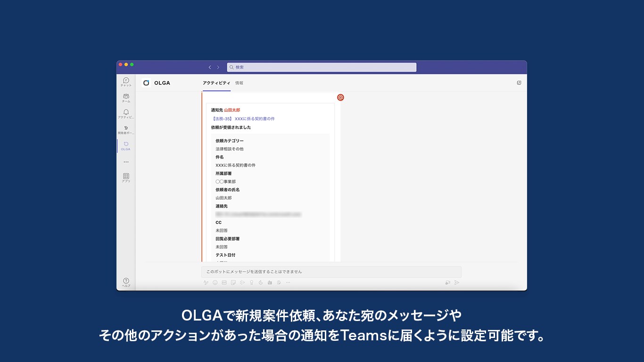
Task: Click the 山田太郎 mention after 通知先
Action: click(x=232, y=110)
